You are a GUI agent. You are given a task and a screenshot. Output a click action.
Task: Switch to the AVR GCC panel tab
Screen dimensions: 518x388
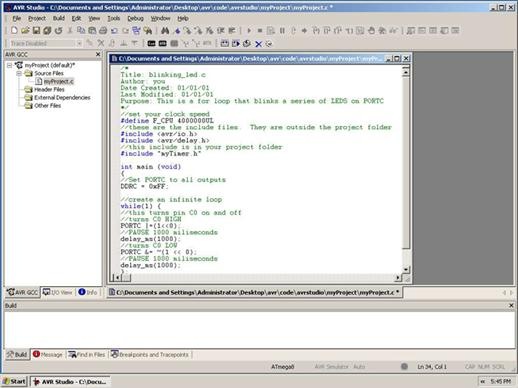(x=23, y=292)
